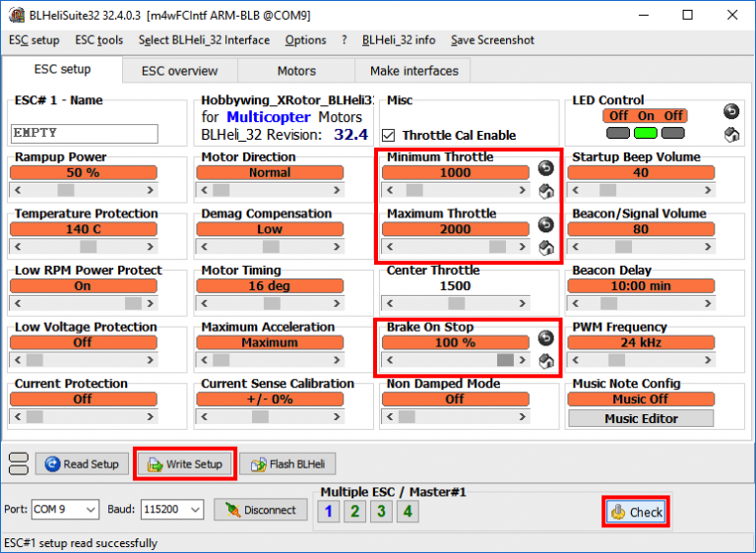756x553 pixels.
Task: Open the Select BLHeli_32 Interface menu
Action: tap(204, 40)
